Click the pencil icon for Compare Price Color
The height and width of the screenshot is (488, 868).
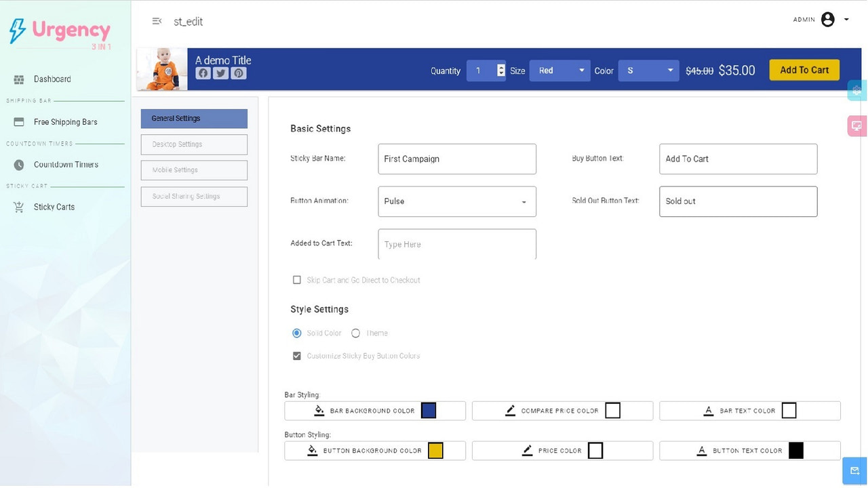[511, 411]
